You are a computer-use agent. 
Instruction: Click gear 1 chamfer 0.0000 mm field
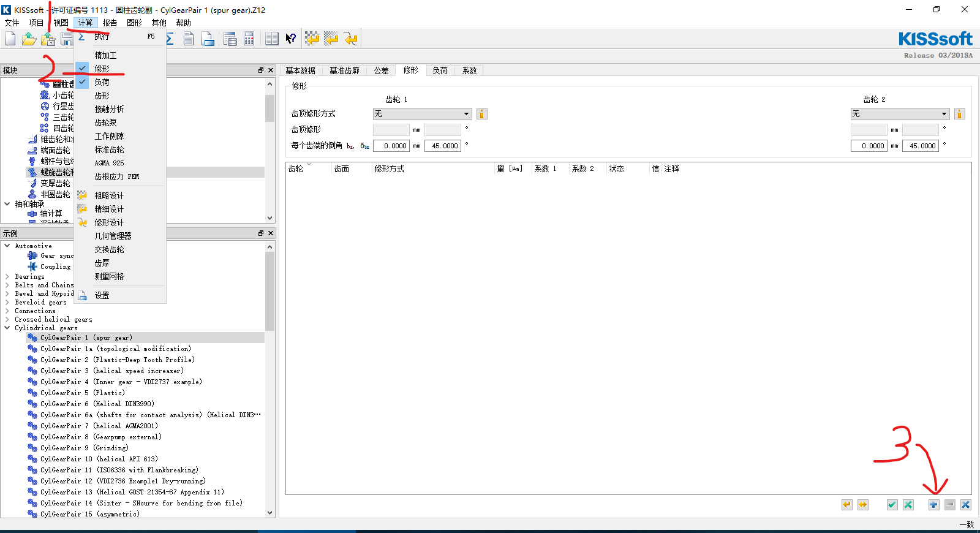click(x=391, y=146)
